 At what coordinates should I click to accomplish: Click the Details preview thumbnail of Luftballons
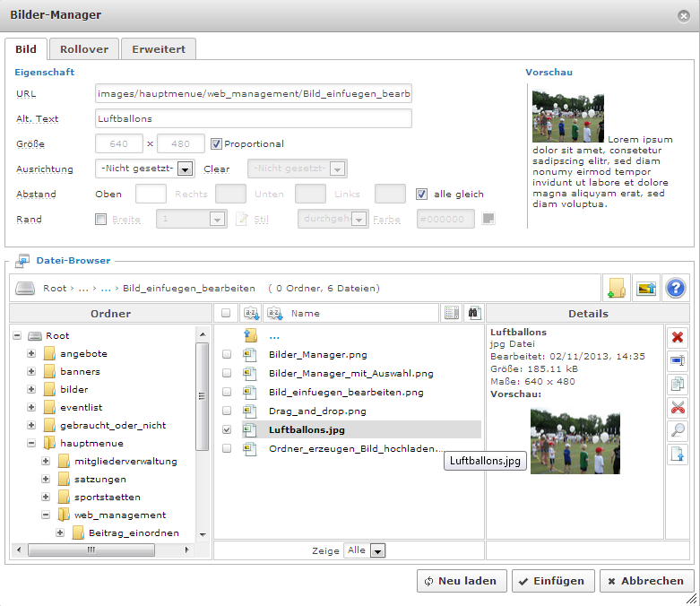[x=575, y=441]
